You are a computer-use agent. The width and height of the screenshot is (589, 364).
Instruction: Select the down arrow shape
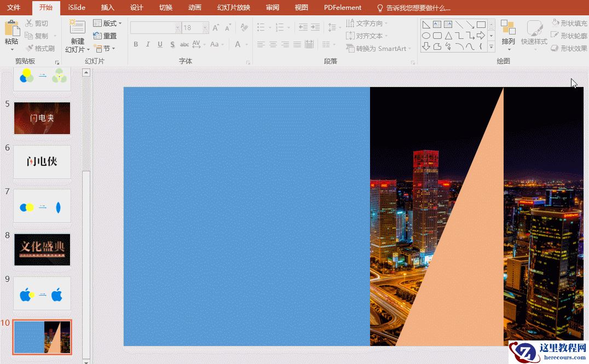[x=426, y=46]
